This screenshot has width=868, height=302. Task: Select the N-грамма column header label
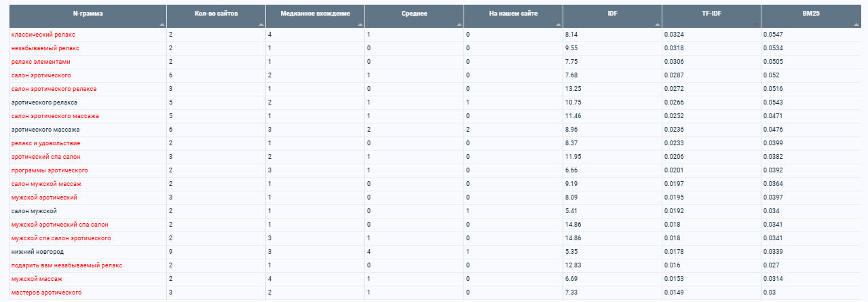tap(86, 14)
